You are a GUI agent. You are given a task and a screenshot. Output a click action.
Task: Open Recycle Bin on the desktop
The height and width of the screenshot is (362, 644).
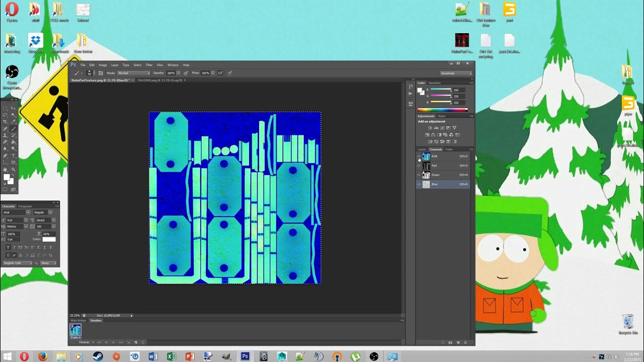click(628, 324)
